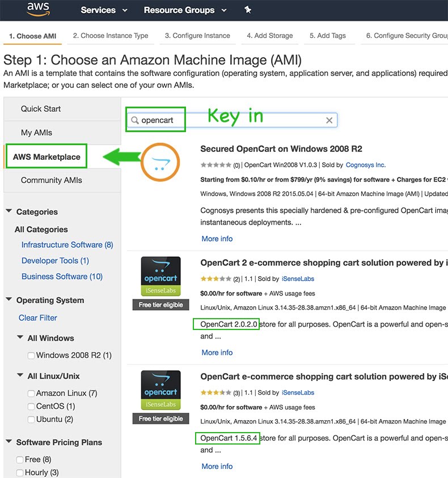Click the OpenCart 1.5.6.4 iSenseLabs logo
The image size is (448, 478).
pyautogui.click(x=161, y=390)
